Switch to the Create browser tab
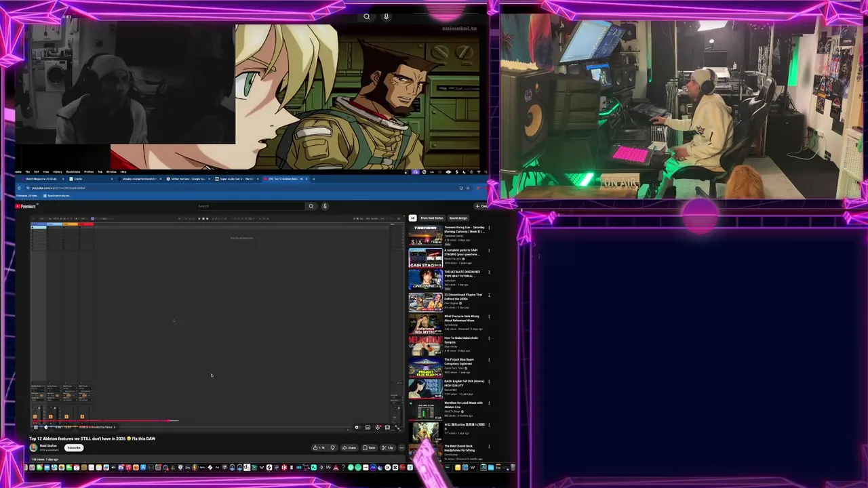 [x=90, y=179]
